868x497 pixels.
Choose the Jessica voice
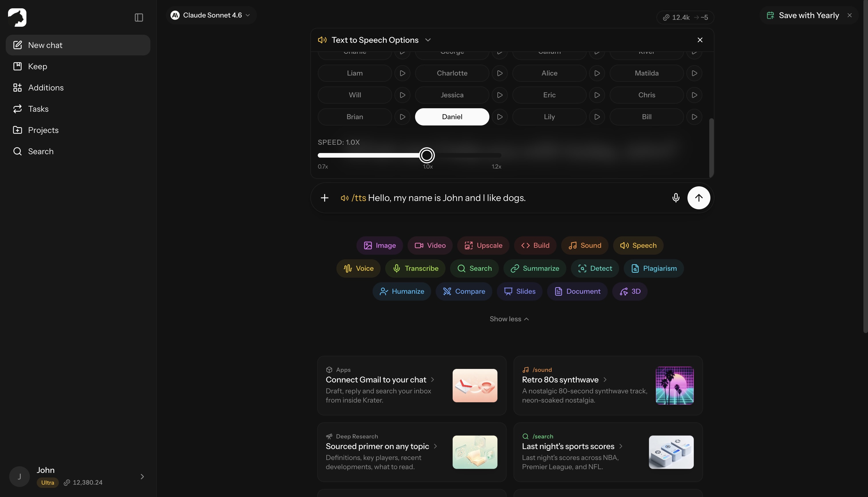(x=452, y=95)
